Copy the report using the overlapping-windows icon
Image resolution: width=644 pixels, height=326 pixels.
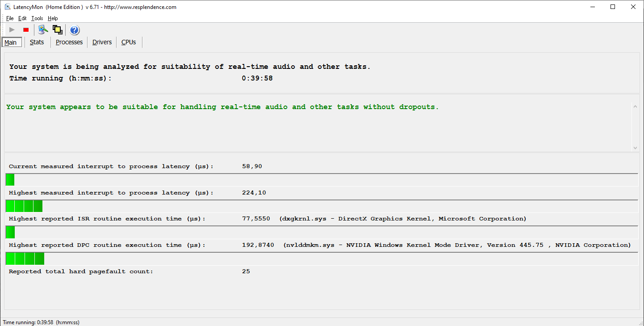[x=57, y=30]
